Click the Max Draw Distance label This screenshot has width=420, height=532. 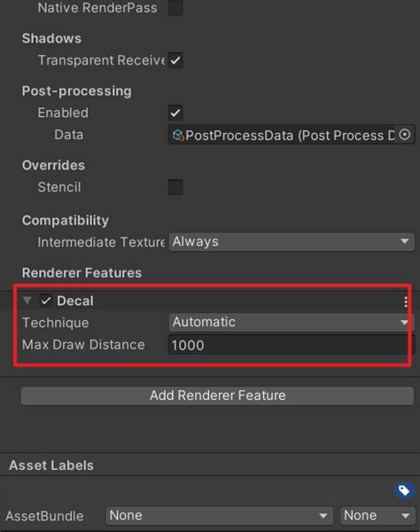click(83, 345)
